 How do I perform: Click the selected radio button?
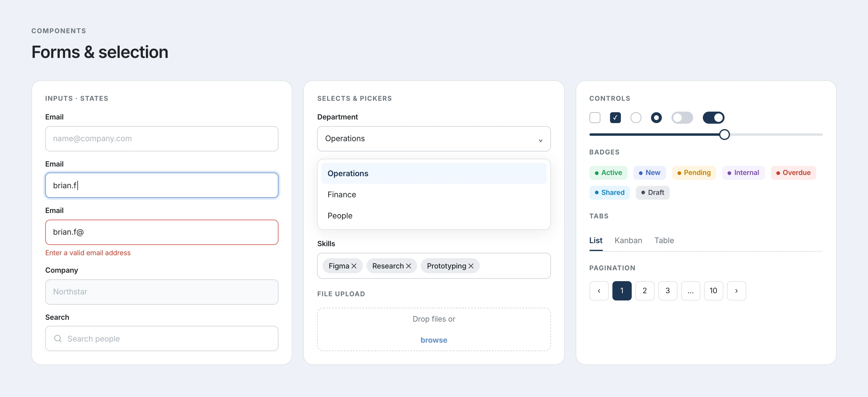[656, 118]
